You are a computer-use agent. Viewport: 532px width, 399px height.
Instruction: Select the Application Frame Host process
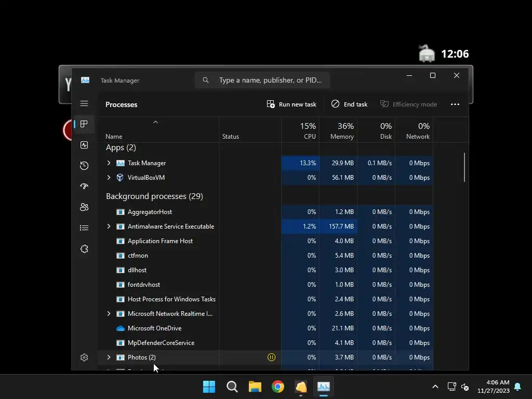pyautogui.click(x=265, y=241)
